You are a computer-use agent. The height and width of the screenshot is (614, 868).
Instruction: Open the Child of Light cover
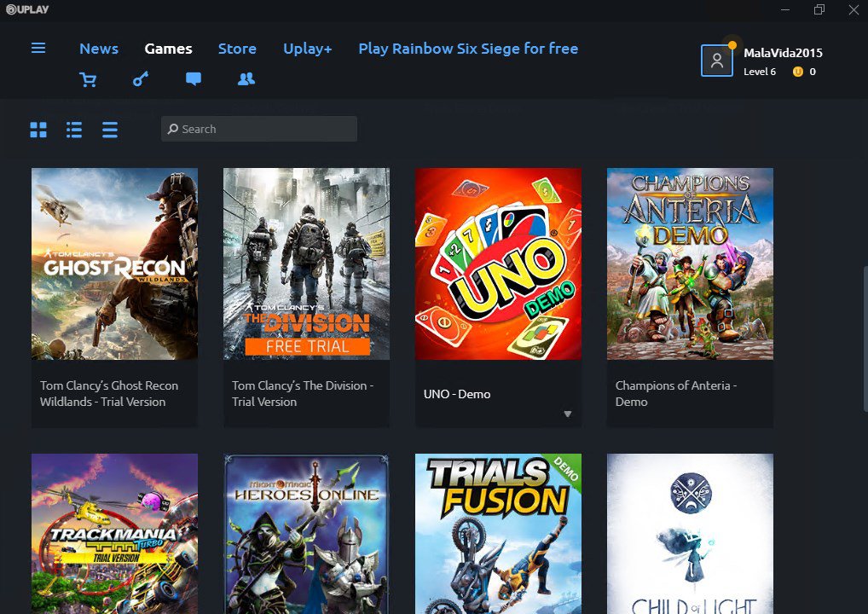pyautogui.click(x=690, y=534)
